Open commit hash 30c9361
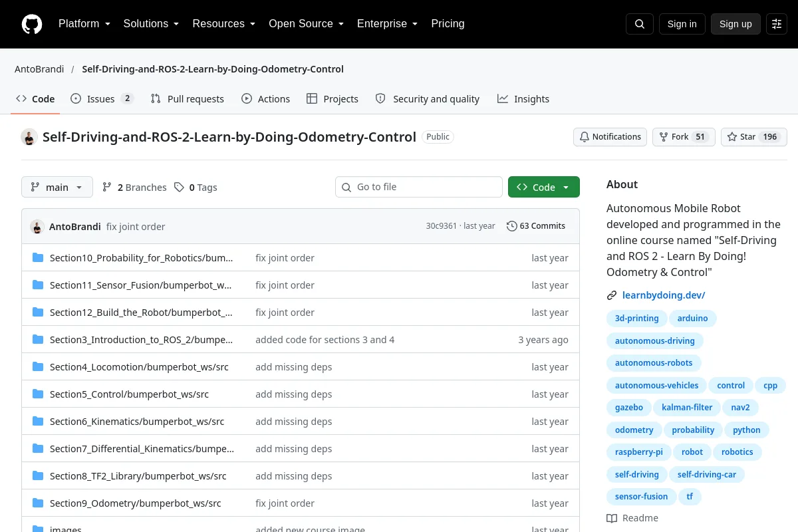This screenshot has height=532, width=798. [442, 226]
